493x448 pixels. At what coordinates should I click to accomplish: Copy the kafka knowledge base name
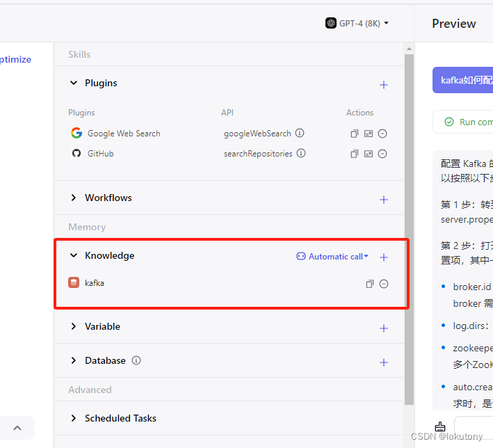point(370,284)
